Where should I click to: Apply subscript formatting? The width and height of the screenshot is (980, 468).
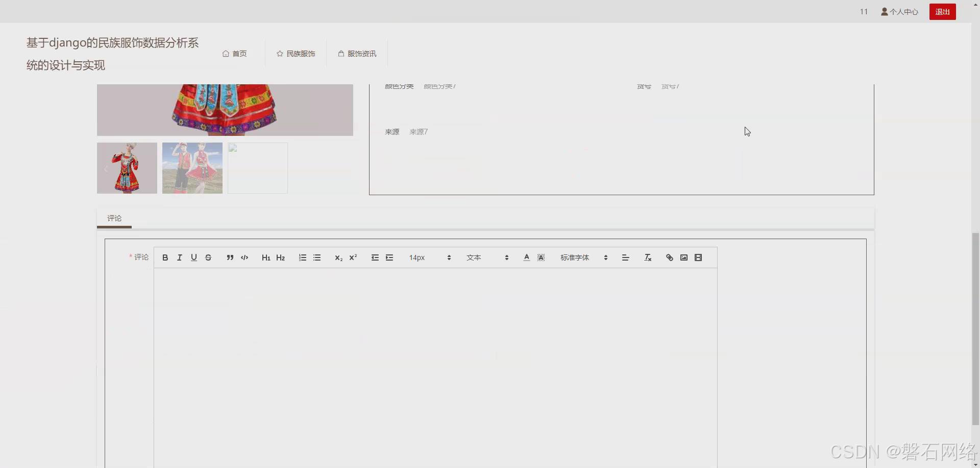point(338,258)
